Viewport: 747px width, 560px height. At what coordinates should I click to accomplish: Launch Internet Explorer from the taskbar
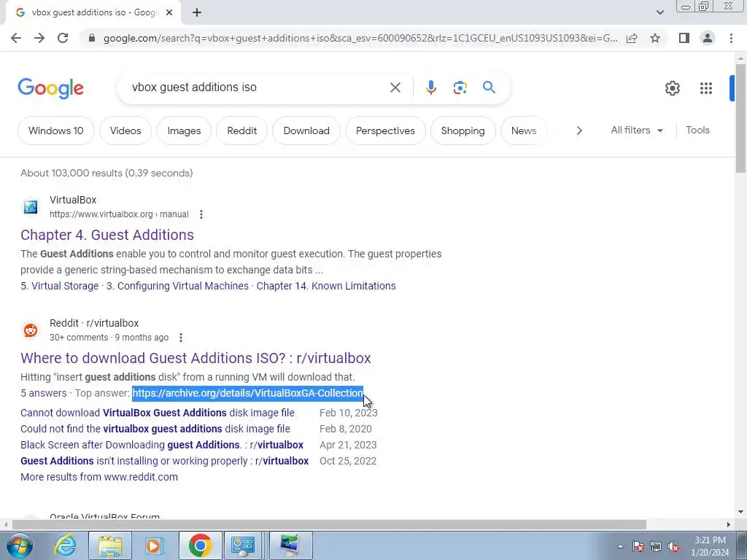[64, 545]
